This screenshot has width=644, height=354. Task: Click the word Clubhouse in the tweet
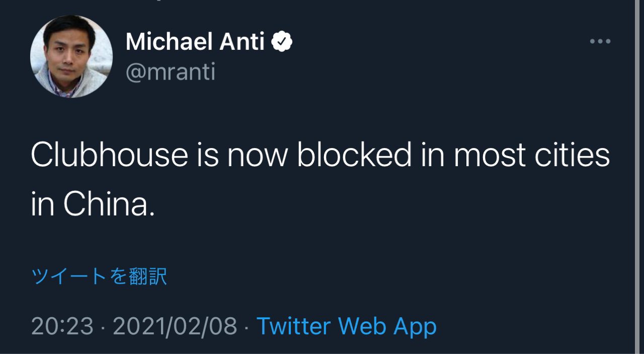coord(109,155)
